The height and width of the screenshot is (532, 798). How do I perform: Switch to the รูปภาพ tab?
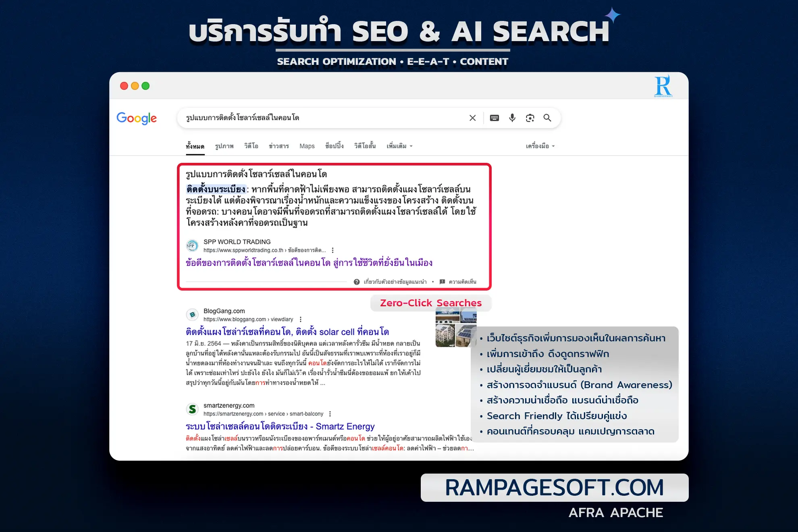point(224,146)
